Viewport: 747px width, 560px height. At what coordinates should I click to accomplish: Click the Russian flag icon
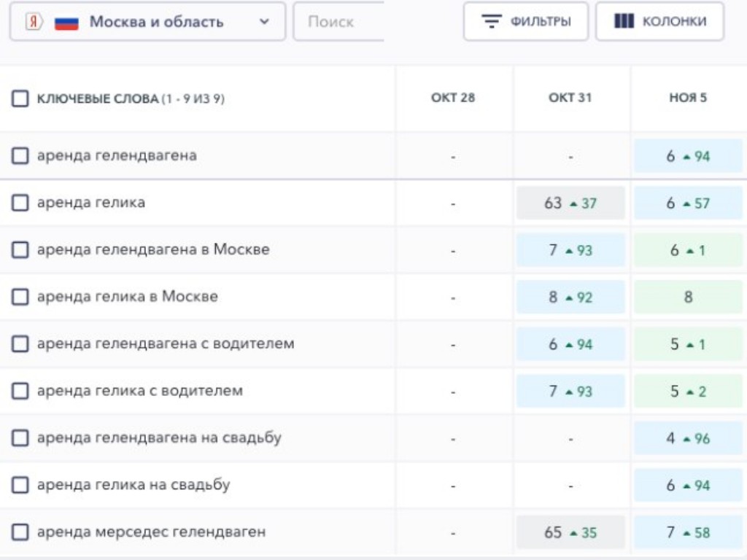coord(66,22)
